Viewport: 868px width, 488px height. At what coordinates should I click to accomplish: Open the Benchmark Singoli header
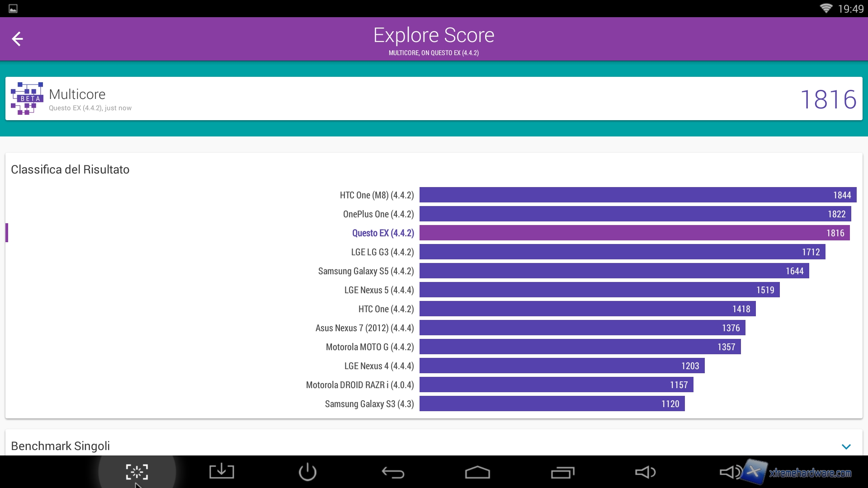point(61,446)
